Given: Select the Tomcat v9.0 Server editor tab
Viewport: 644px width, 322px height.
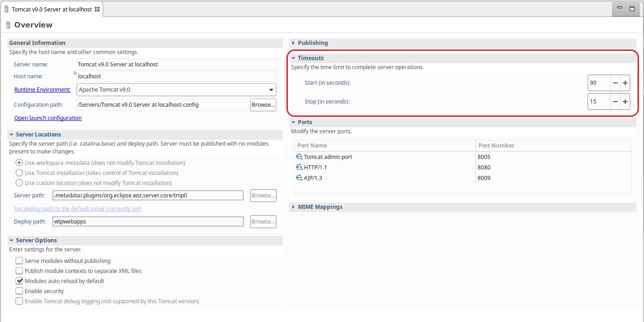Looking at the screenshot, I should (51, 9).
